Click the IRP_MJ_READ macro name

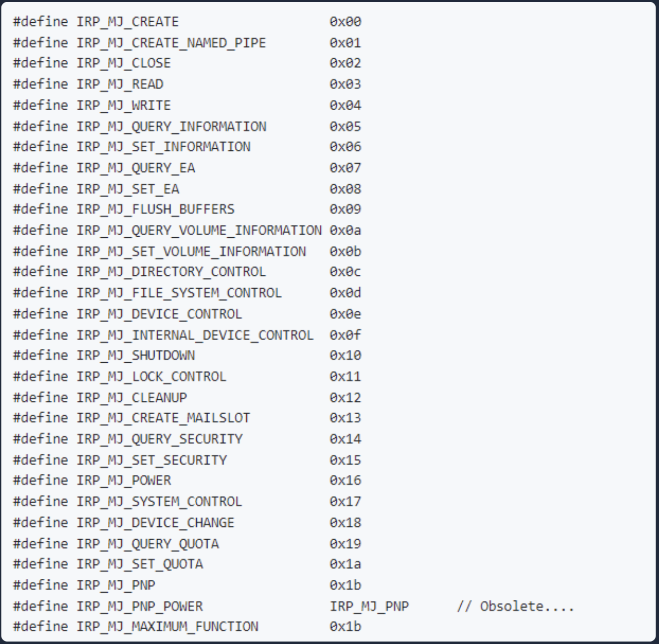pyautogui.click(x=119, y=85)
